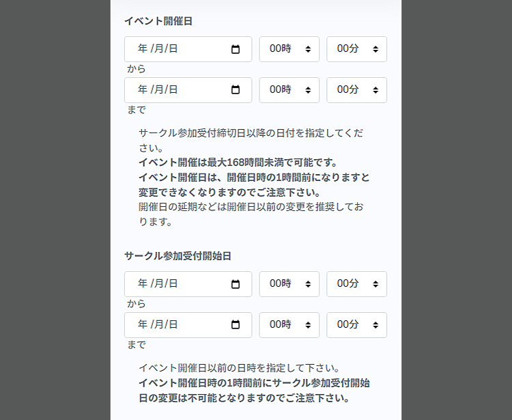Select month segment in イベント開催日 'から' date
This screenshot has height=420, width=512.
click(158, 49)
